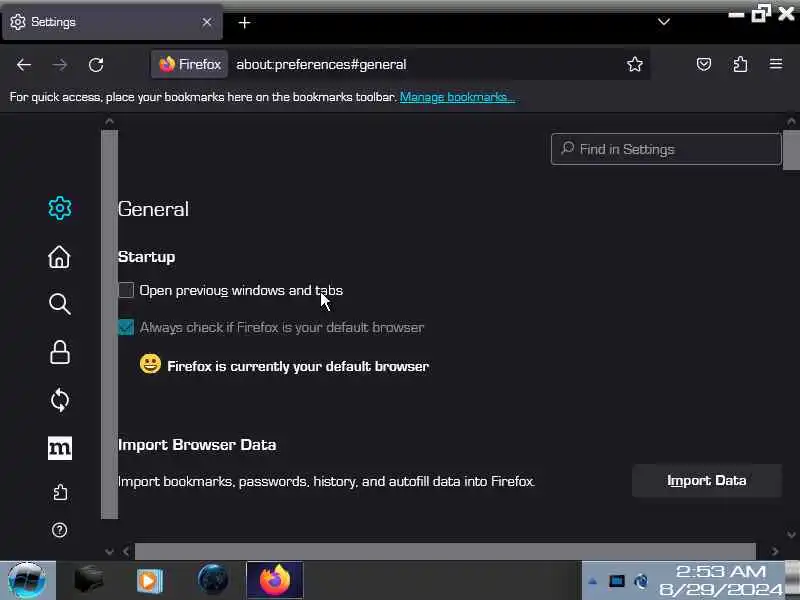
Task: Click the Import Browser Data heading
Action: tap(197, 445)
